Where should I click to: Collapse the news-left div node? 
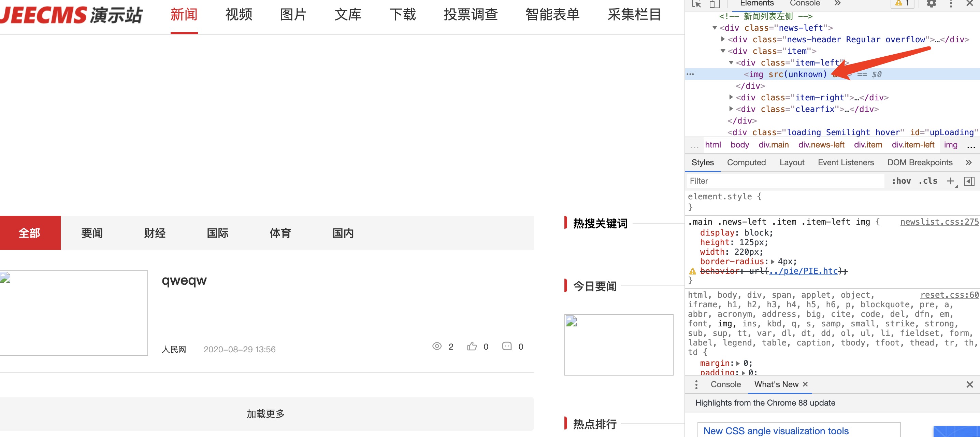coord(715,28)
